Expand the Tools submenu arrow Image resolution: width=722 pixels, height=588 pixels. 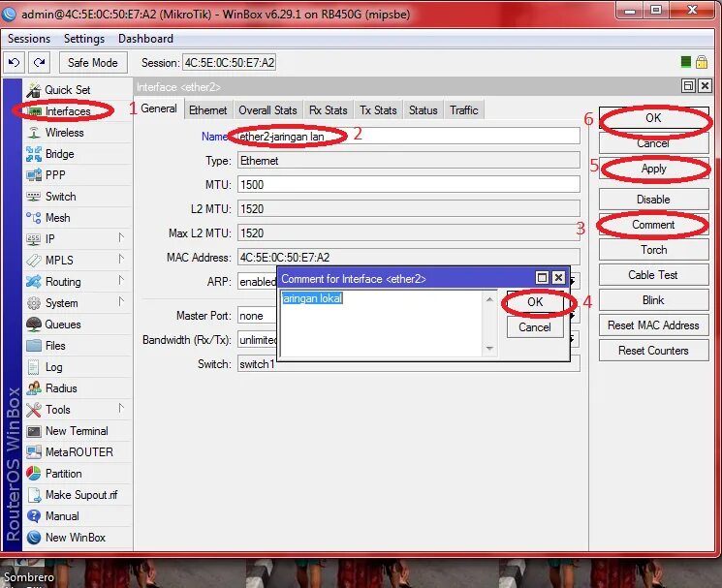point(120,408)
